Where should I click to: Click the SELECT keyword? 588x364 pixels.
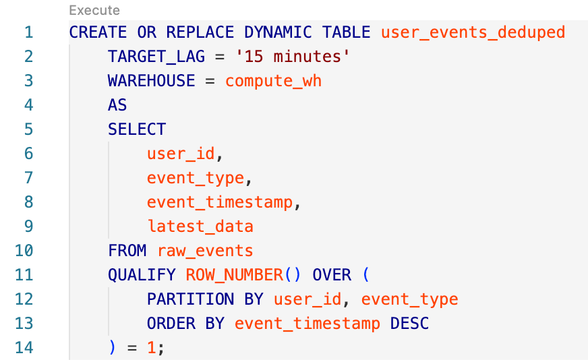coord(137,129)
